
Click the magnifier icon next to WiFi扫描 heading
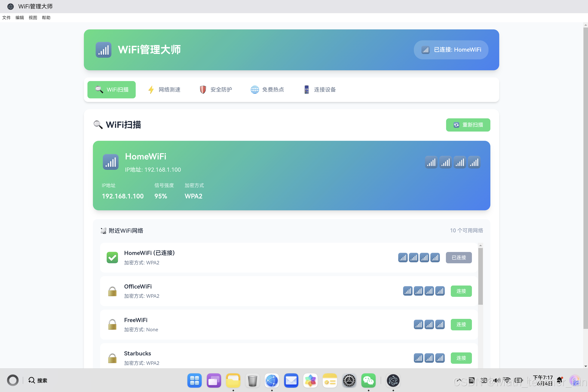coord(98,125)
